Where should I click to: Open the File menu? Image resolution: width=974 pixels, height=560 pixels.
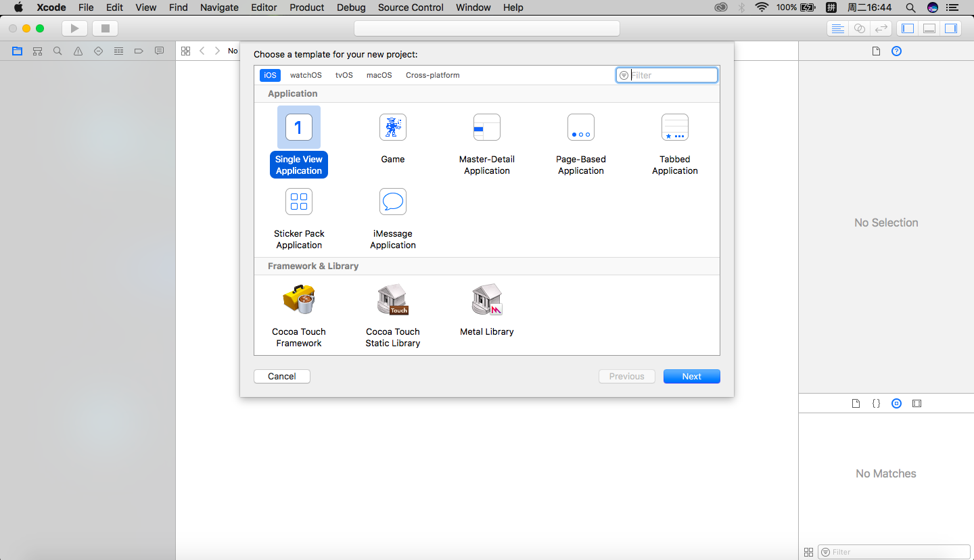86,7
